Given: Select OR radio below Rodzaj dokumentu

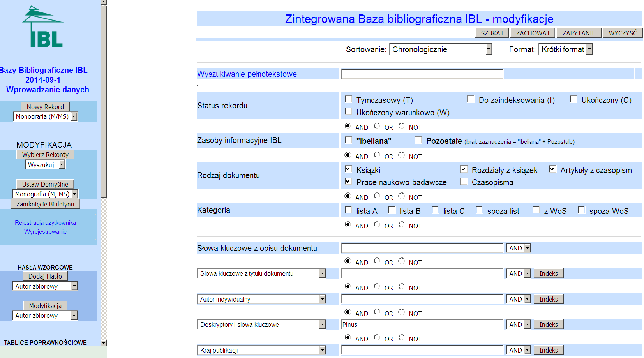Looking at the screenshot, I should (x=377, y=196).
